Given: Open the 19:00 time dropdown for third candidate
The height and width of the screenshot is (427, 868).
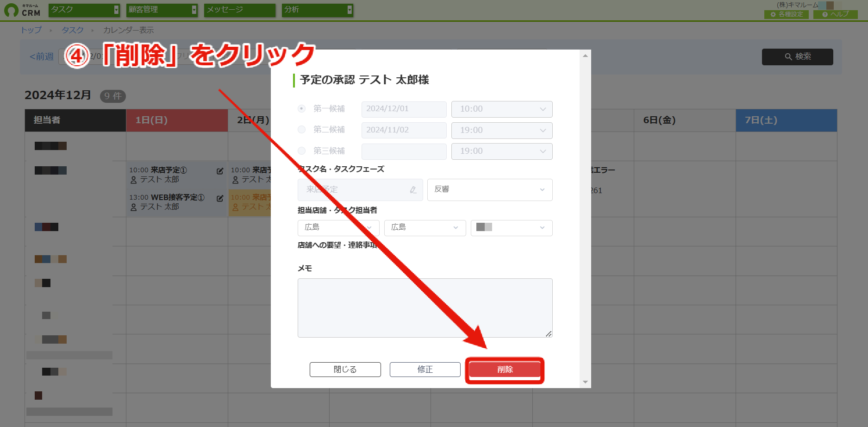Looking at the screenshot, I should tap(502, 151).
